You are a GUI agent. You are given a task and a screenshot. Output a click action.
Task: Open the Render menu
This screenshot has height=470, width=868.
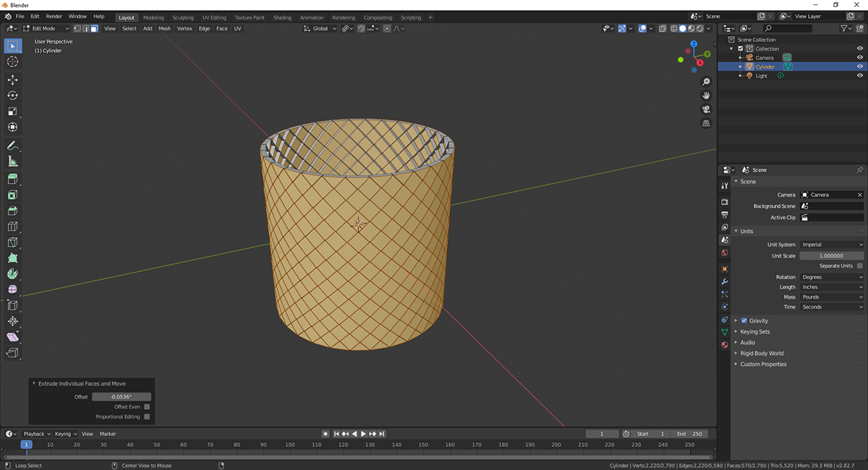tap(54, 16)
